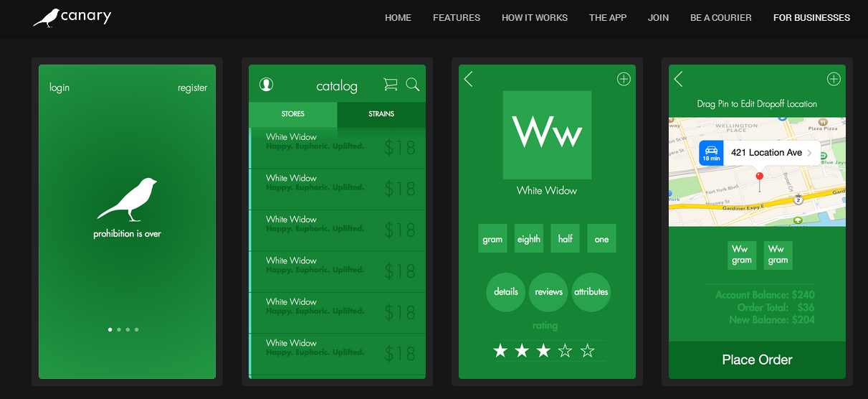Click the 'New Balance: $204' line

pyautogui.click(x=772, y=319)
